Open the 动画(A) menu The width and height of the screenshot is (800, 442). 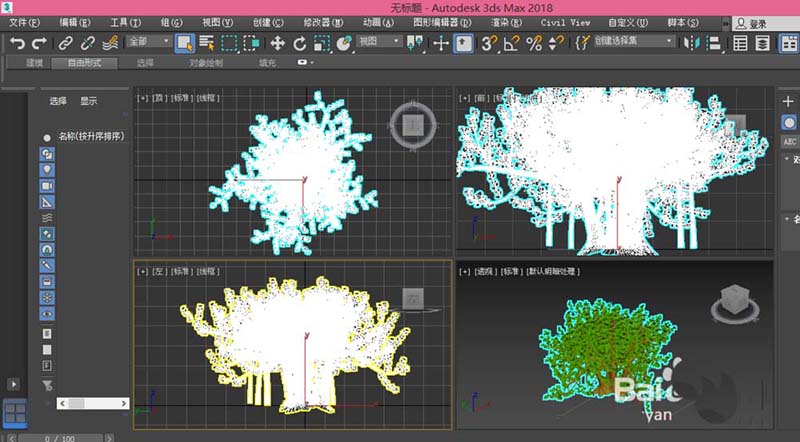tap(378, 22)
